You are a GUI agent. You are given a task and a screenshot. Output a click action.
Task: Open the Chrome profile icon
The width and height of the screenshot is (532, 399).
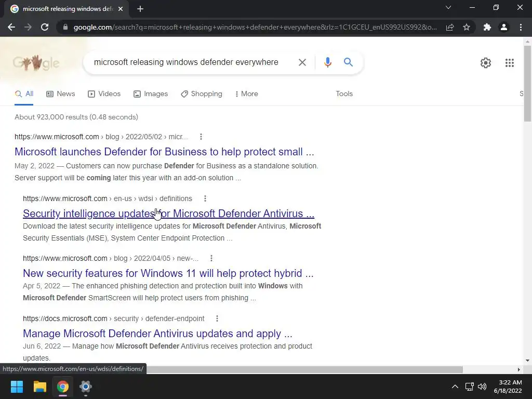(504, 27)
